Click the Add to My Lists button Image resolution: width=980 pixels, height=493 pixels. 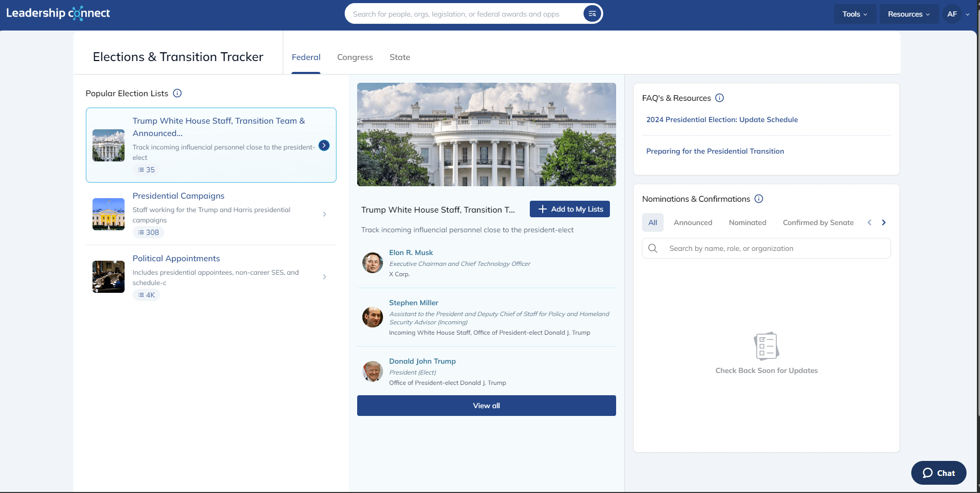570,209
